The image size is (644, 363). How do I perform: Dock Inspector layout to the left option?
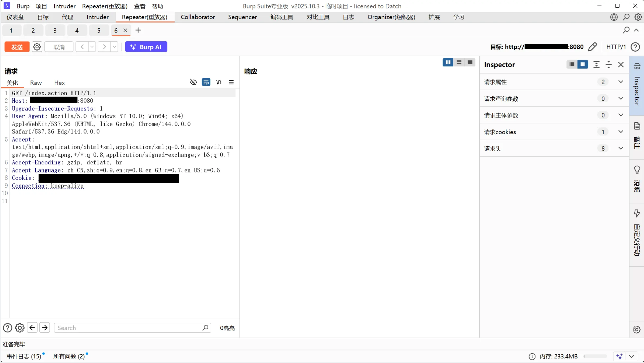point(572,64)
